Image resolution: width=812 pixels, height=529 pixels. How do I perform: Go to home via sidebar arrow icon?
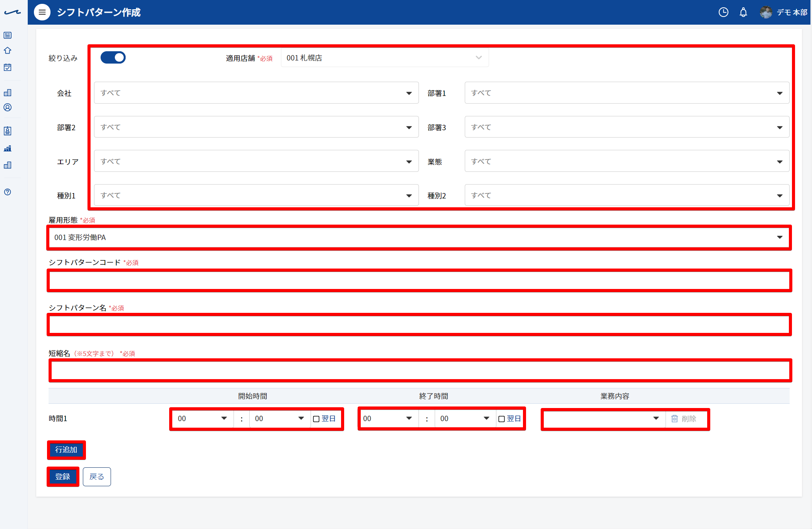pyautogui.click(x=8, y=50)
